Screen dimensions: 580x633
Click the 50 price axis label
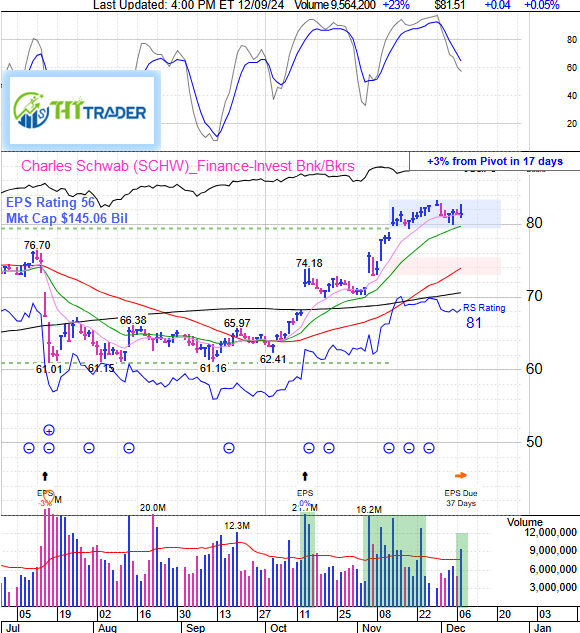[x=534, y=442]
